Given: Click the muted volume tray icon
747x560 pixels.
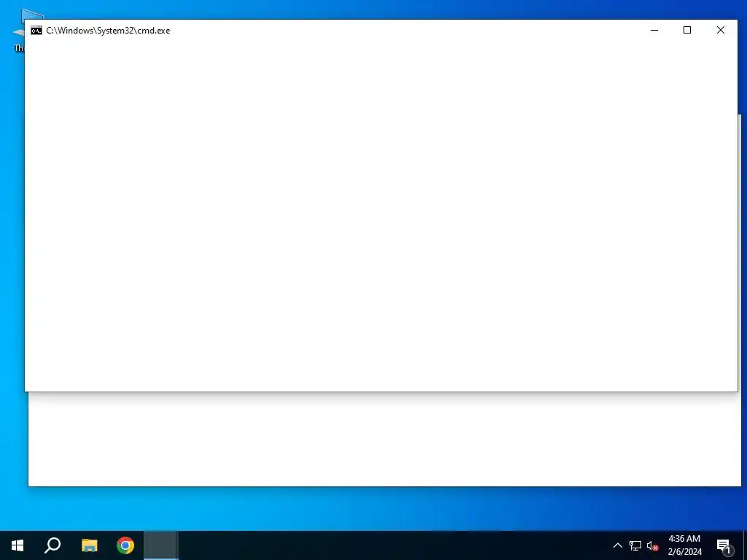Looking at the screenshot, I should [652, 545].
